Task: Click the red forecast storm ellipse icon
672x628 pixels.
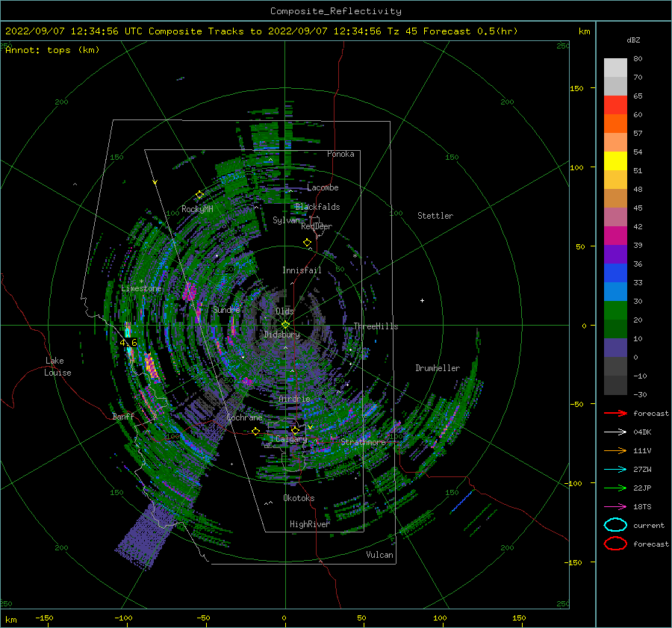Action: (615, 544)
